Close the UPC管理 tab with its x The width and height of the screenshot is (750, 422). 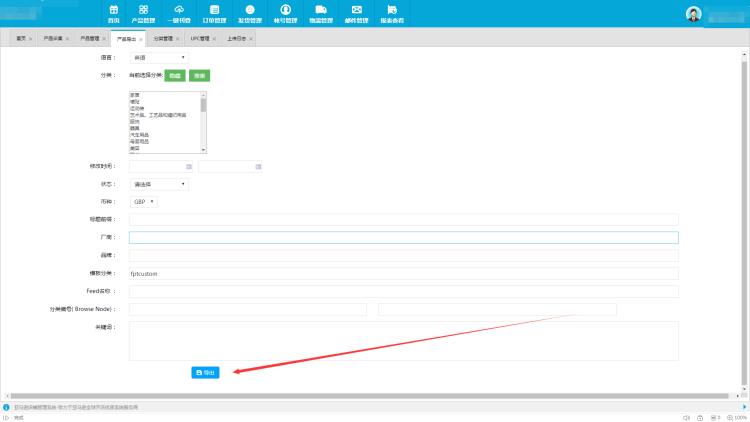(214, 39)
